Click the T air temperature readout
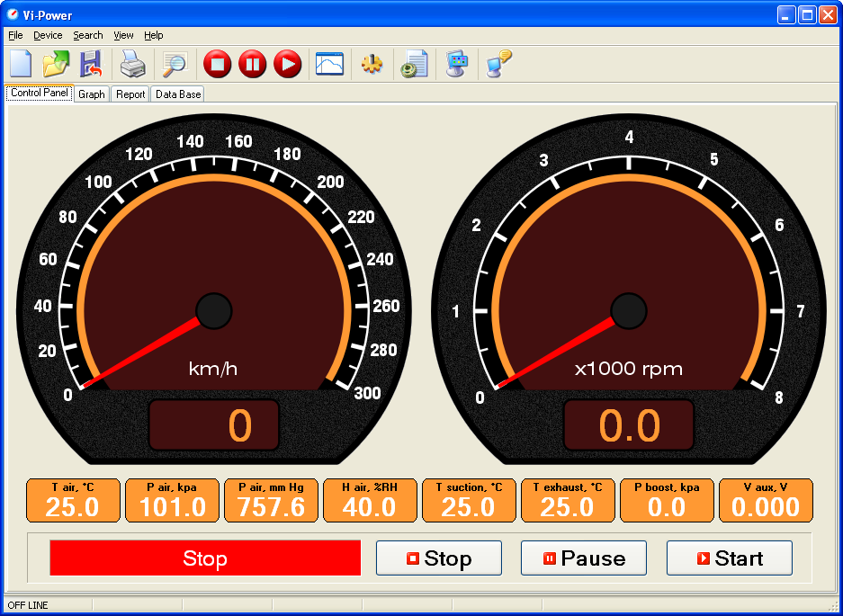The width and height of the screenshot is (843, 616). pos(73,501)
